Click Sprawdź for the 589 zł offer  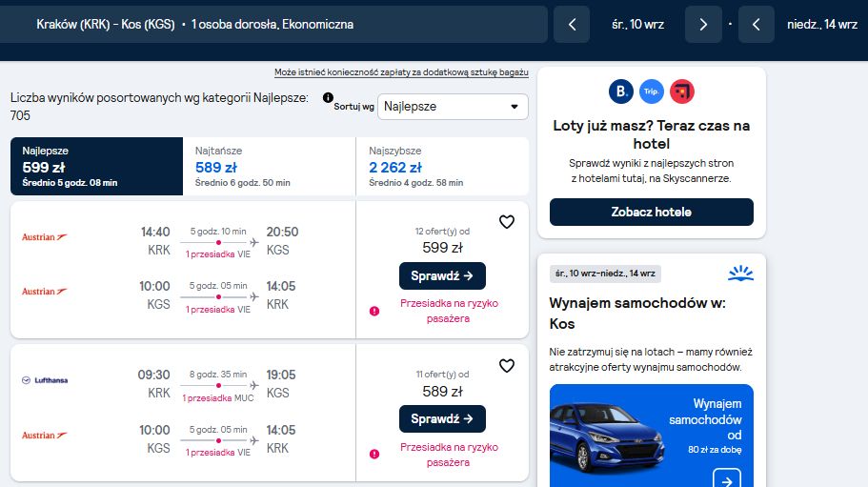coord(442,419)
